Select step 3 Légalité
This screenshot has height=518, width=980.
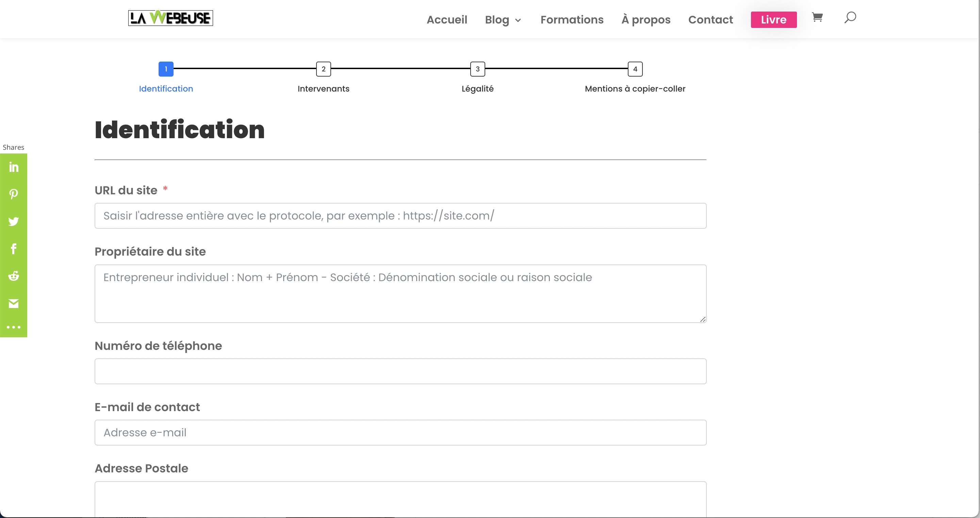click(477, 69)
